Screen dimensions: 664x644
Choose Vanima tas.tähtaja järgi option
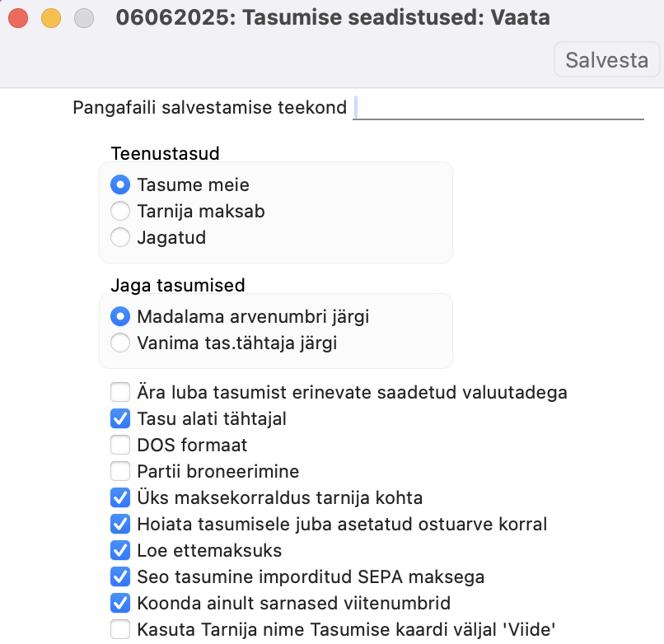point(120,343)
